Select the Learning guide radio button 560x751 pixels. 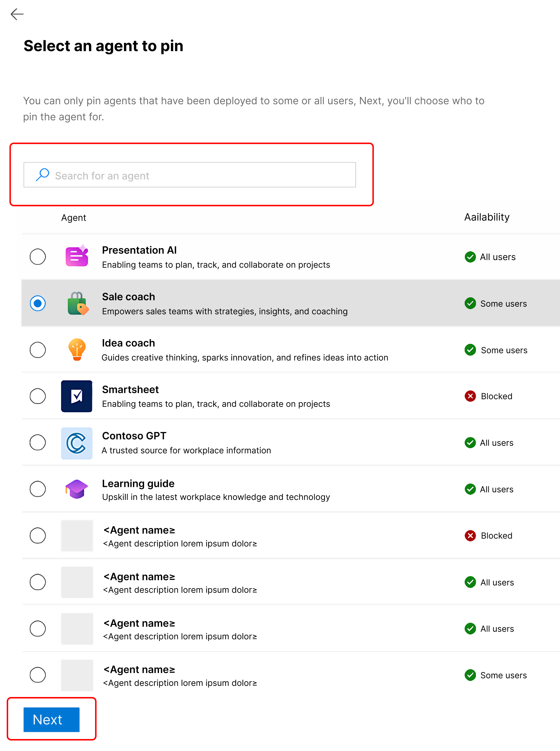(38, 489)
